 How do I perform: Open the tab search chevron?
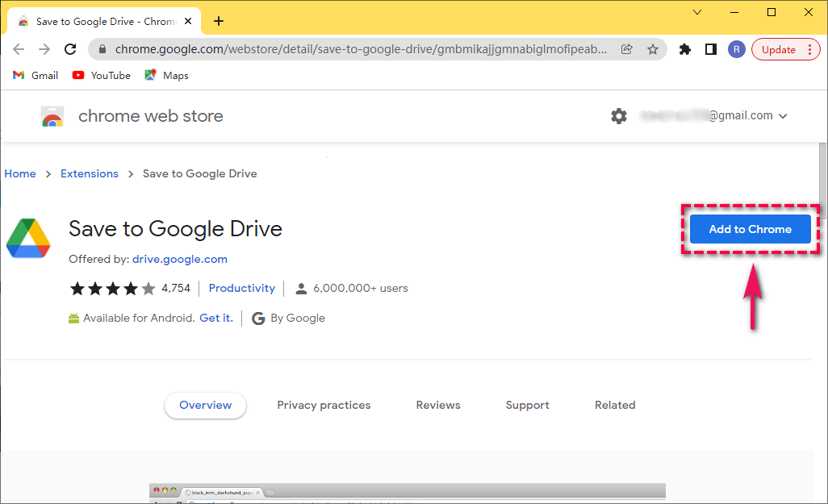(x=696, y=12)
